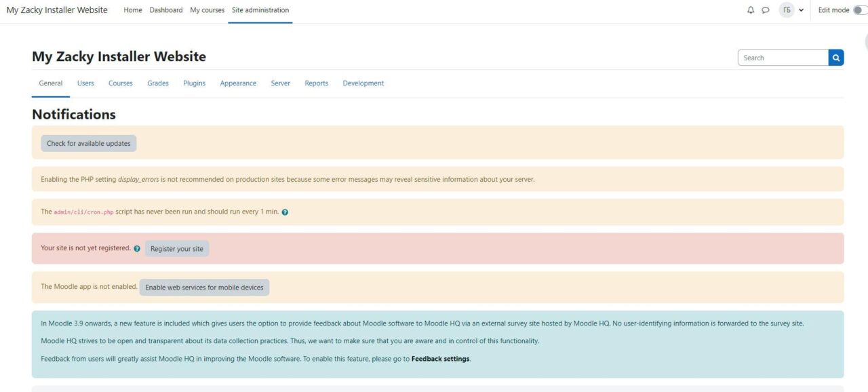Open the Plugins tab
The width and height of the screenshot is (868, 392).
tap(194, 83)
